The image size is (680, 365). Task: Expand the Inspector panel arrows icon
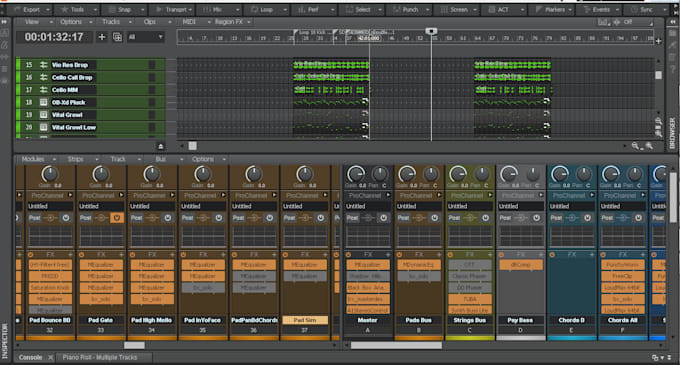coord(4,22)
